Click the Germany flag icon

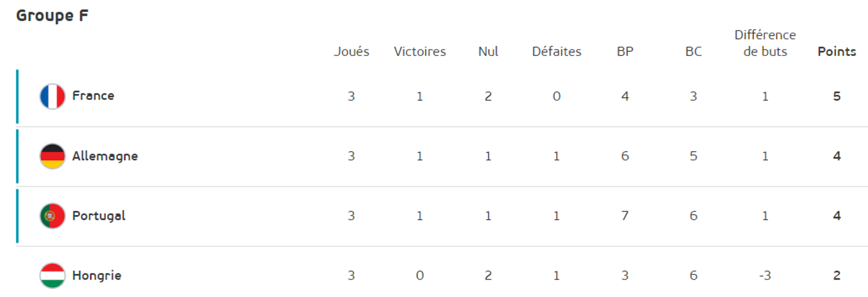click(x=52, y=156)
